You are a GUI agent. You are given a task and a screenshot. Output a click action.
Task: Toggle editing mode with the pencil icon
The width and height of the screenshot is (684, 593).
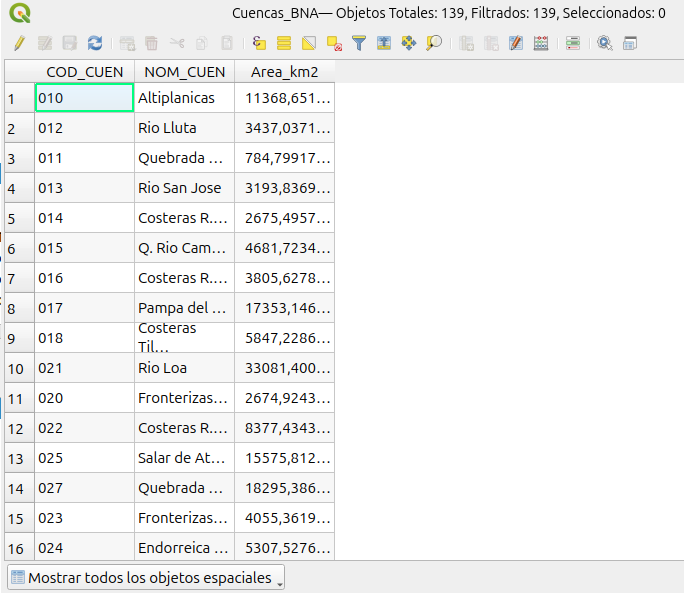coord(19,43)
